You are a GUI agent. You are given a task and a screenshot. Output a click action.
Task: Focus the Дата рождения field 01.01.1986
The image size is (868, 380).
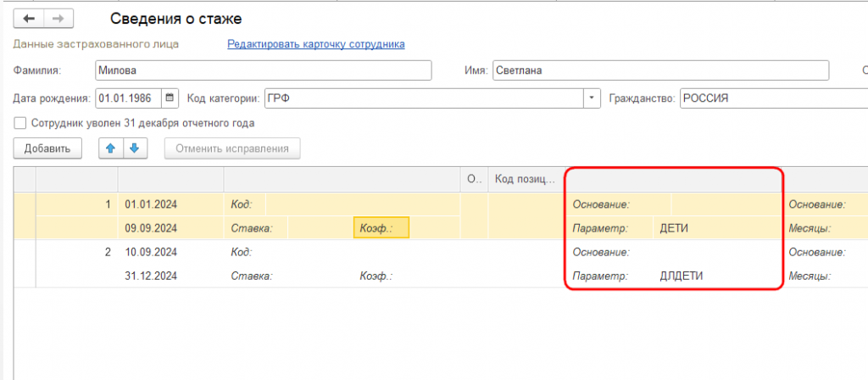coord(129,98)
